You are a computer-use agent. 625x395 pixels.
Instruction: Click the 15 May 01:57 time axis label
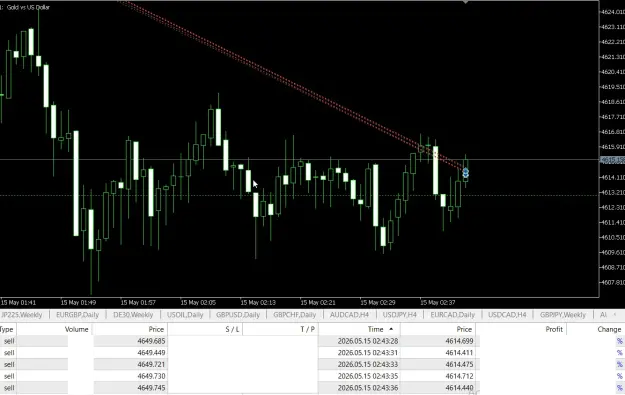pos(138,303)
